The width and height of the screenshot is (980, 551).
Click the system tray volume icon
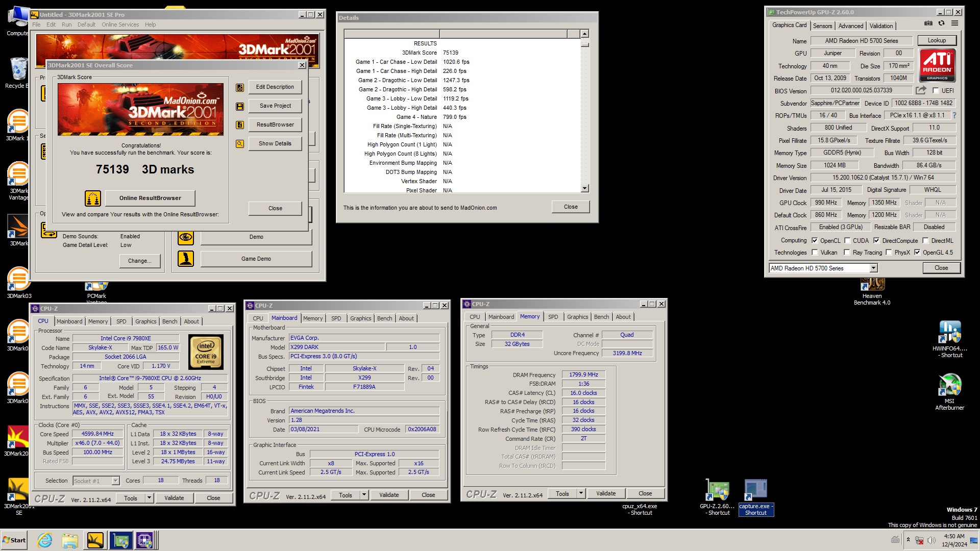click(932, 540)
